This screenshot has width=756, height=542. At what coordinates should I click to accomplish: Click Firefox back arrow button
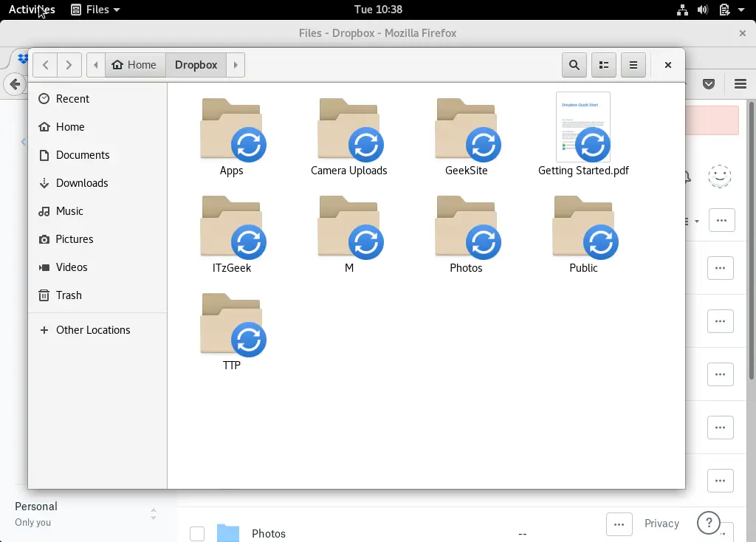tap(15, 84)
